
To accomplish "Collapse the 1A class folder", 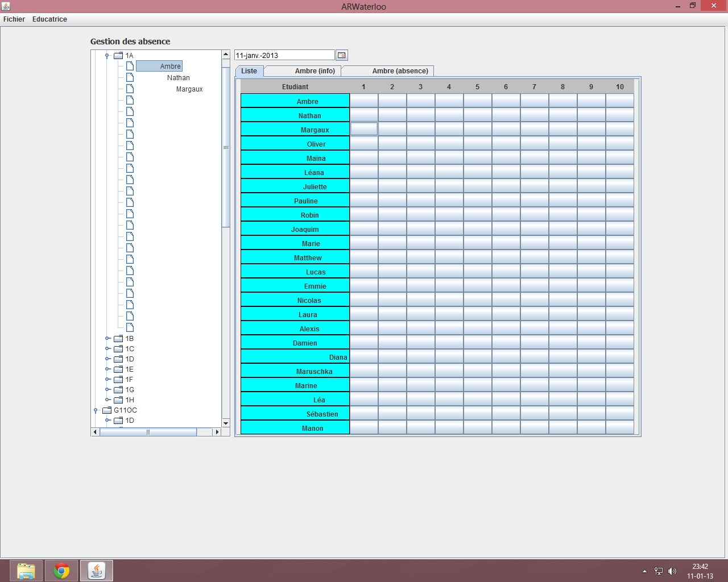I will coord(107,56).
